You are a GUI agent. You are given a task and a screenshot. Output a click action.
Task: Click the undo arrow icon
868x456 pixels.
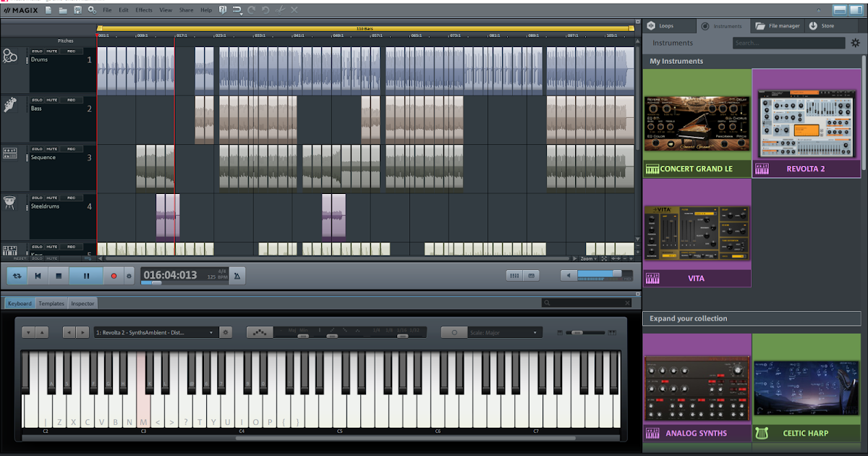click(x=265, y=10)
